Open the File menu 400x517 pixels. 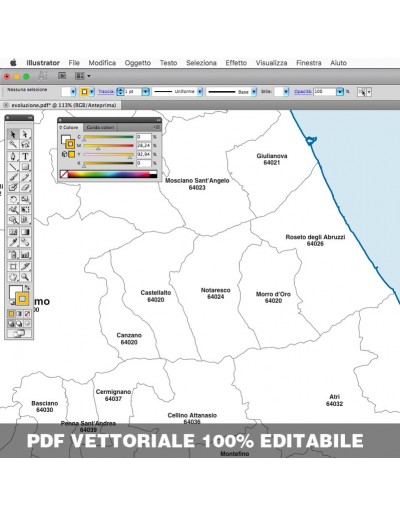point(74,63)
